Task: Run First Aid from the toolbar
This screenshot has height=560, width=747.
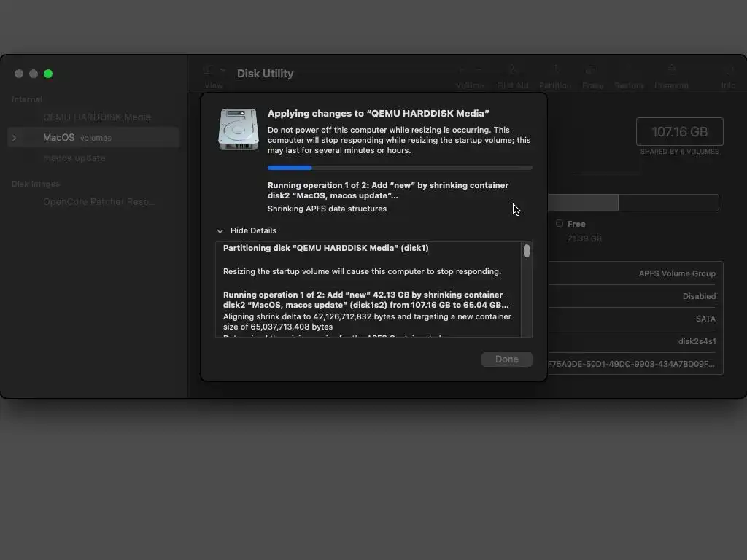Action: 513,70
